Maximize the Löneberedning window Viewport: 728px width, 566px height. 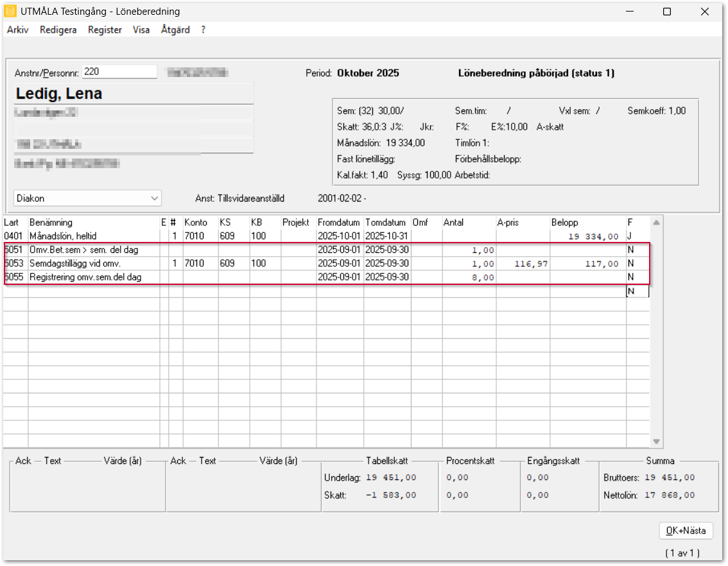(667, 12)
